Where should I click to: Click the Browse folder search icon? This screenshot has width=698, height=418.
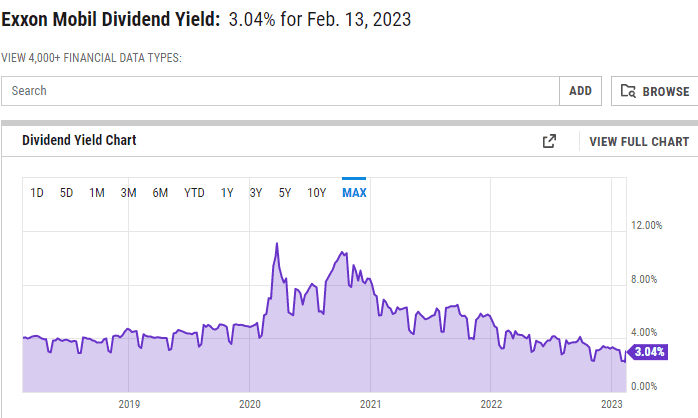coord(628,91)
